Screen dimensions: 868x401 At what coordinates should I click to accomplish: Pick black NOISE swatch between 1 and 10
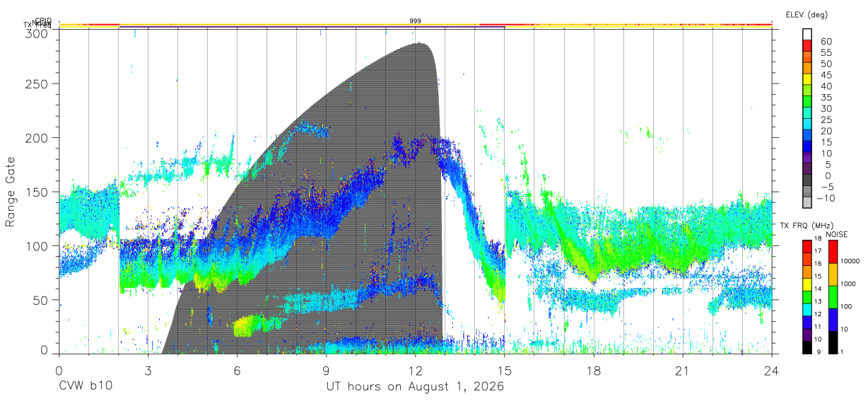(832, 342)
